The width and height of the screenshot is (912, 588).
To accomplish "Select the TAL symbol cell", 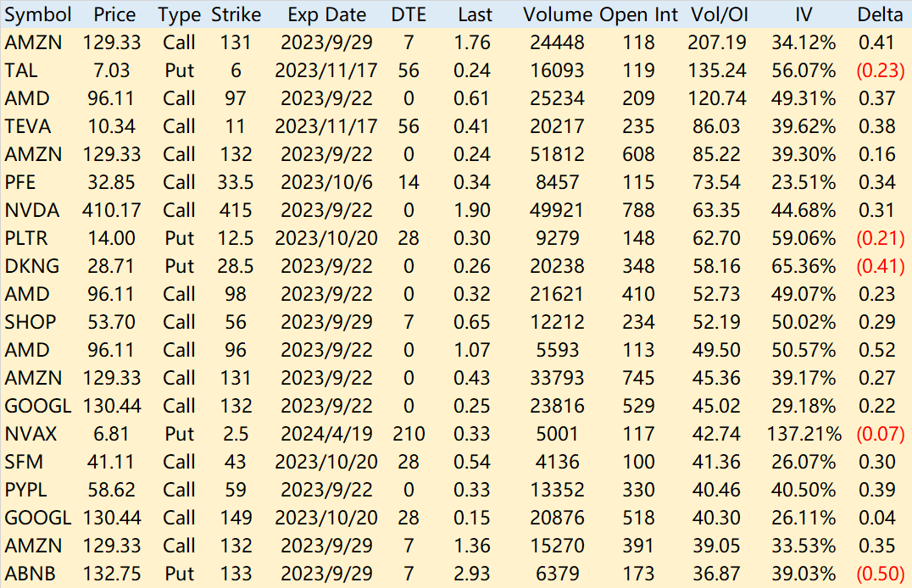I will [x=21, y=70].
